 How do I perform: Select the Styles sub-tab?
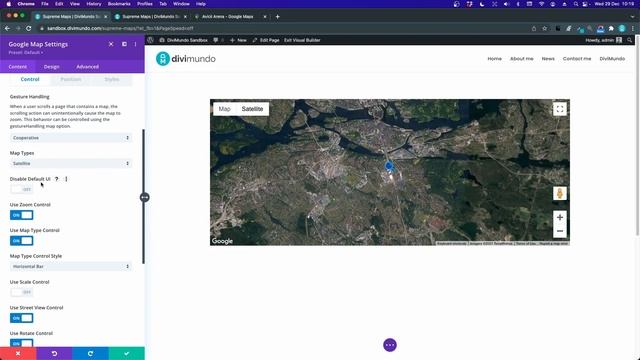[111, 79]
